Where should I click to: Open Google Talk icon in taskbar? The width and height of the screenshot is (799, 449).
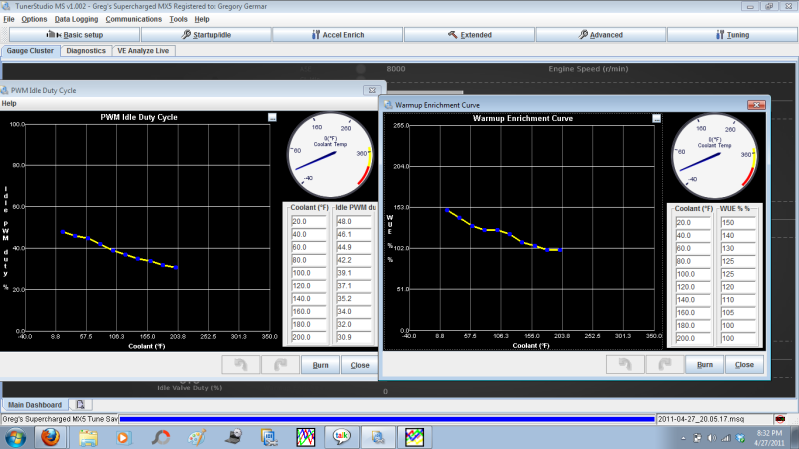tap(342, 436)
